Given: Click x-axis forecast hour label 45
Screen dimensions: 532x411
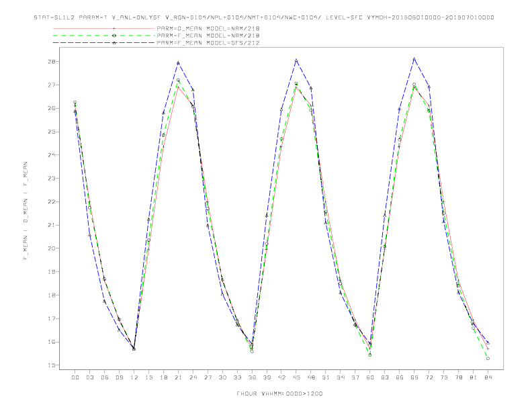Looking at the screenshot, I should tap(296, 377).
